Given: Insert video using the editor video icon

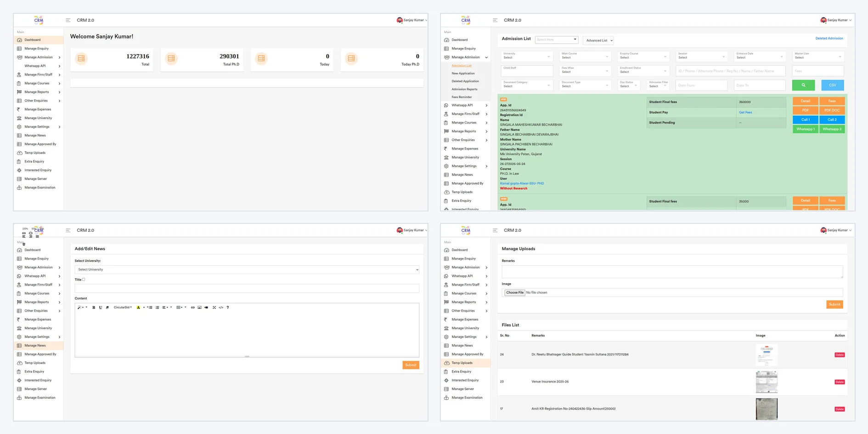Looking at the screenshot, I should [206, 308].
